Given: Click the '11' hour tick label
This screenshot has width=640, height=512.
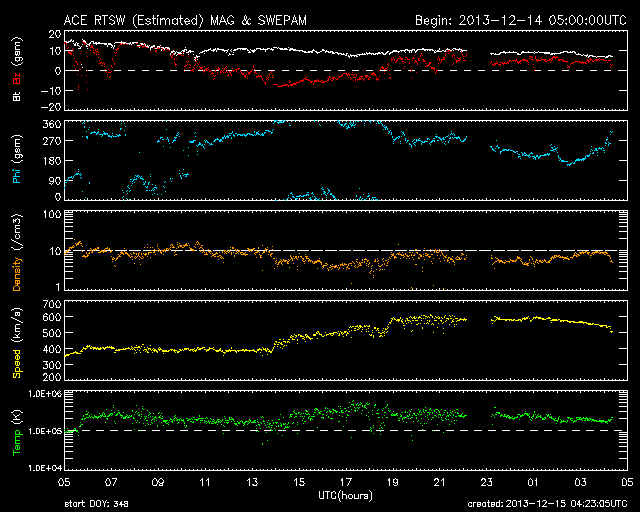Looking at the screenshot, I should coord(205,482).
